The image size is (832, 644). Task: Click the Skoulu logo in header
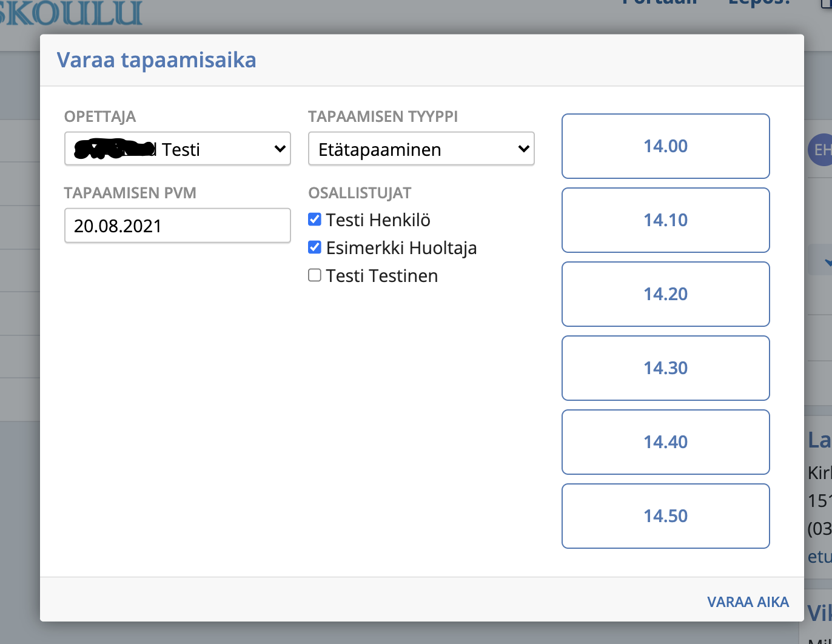coord(71,13)
